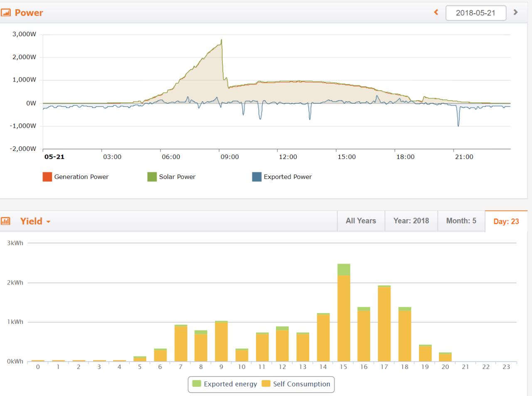Viewport: 532px width, 396px height.
Task: Click the Yield panel bar-chart icon
Action: pos(5,221)
